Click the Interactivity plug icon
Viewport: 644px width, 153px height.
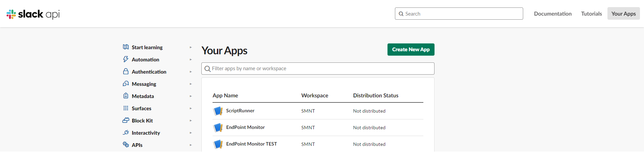point(126,132)
